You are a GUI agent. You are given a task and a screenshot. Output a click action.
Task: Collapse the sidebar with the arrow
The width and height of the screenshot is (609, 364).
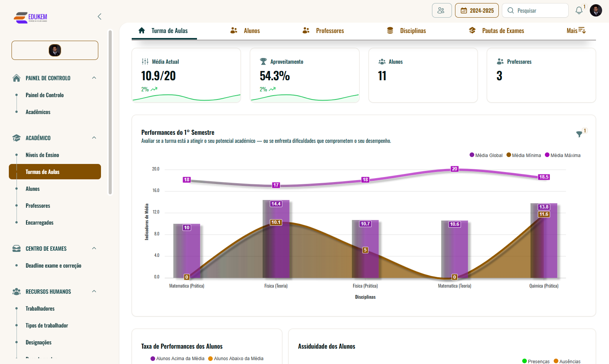pyautogui.click(x=99, y=17)
